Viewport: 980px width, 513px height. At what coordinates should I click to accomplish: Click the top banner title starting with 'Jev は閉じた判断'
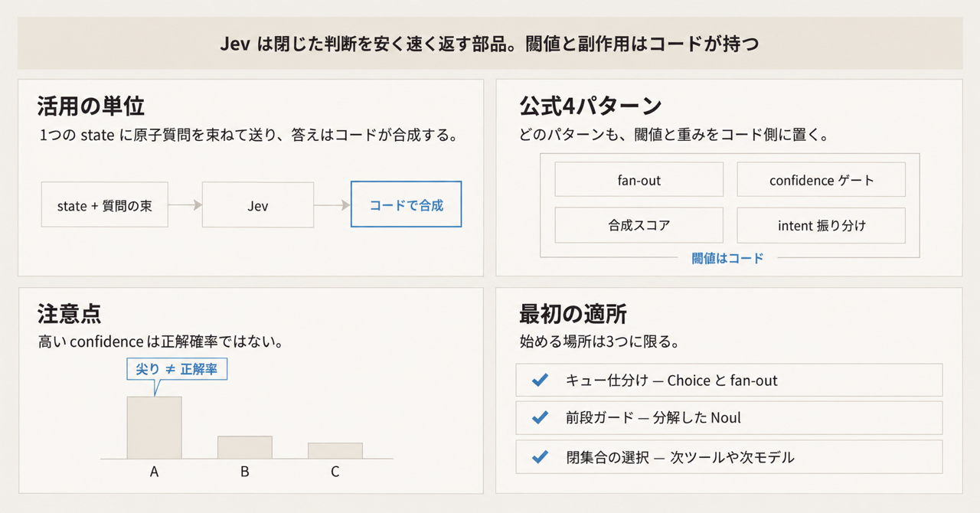click(490, 44)
